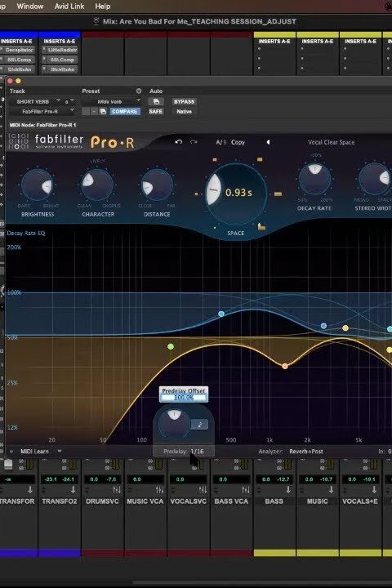The height and width of the screenshot is (588, 392).
Task: Click the Predelay Offset 100.0% field
Action: point(184,398)
